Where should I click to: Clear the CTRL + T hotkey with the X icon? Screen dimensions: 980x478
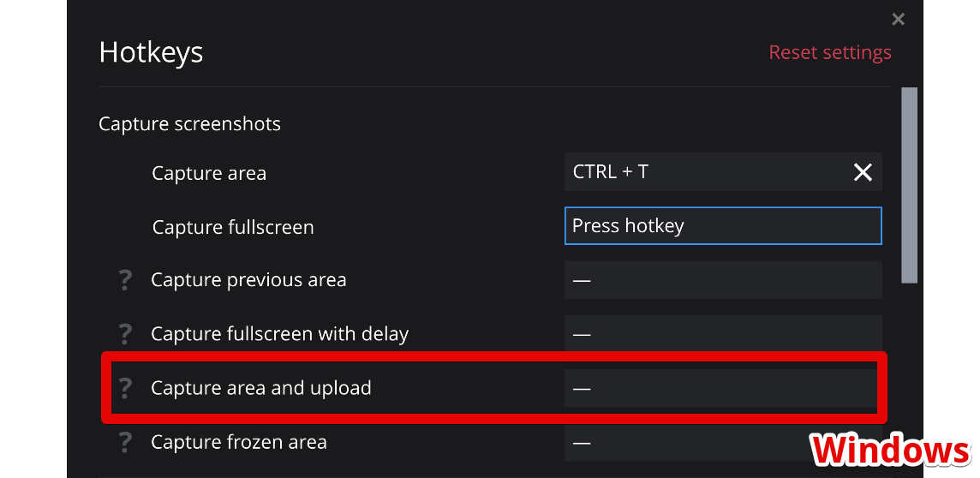coord(863,172)
